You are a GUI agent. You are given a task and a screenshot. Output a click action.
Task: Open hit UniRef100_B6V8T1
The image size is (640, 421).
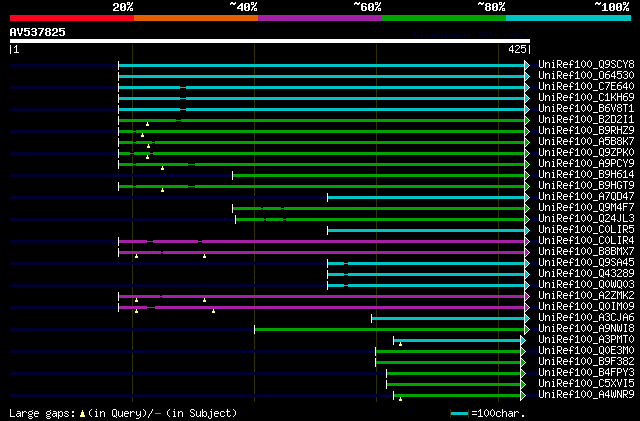click(x=586, y=108)
